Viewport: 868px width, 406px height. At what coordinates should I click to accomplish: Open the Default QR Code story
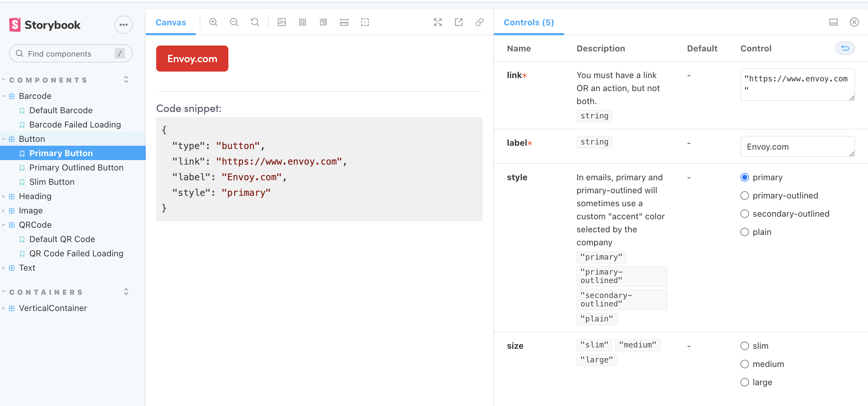62,239
